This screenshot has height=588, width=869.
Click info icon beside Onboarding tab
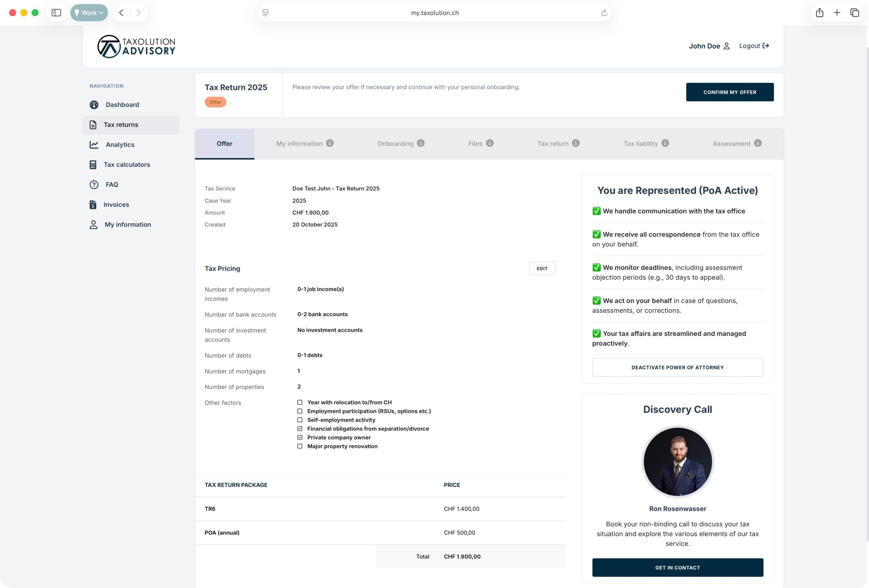[421, 143]
